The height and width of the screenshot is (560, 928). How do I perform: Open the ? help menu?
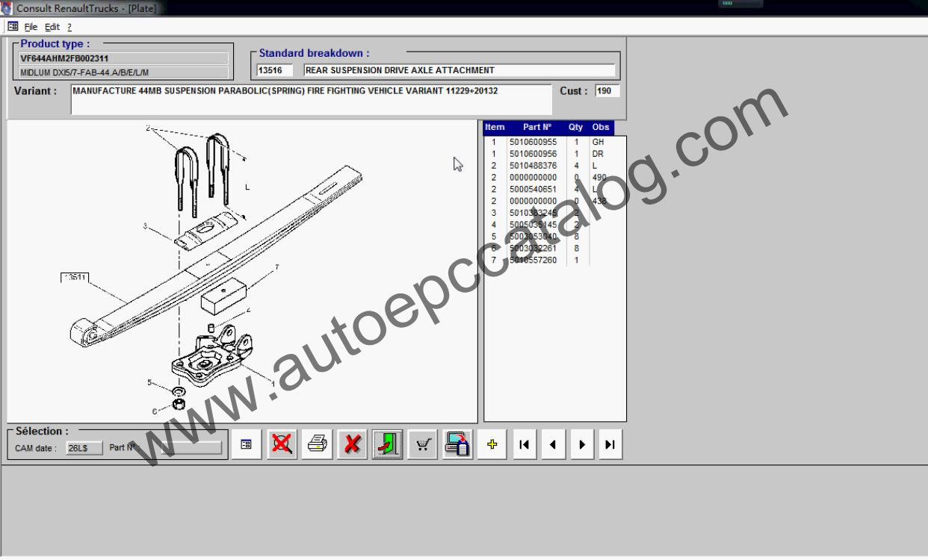click(x=69, y=27)
